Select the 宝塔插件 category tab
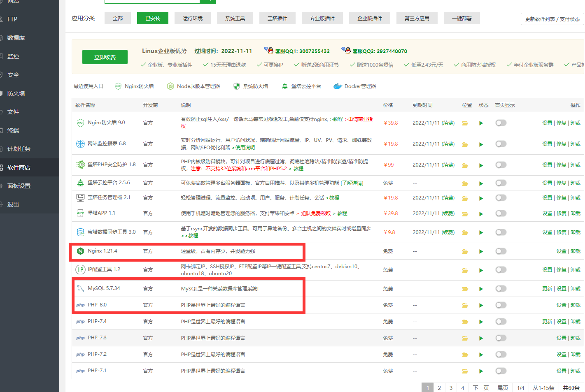The width and height of the screenshot is (585, 392). tap(277, 19)
